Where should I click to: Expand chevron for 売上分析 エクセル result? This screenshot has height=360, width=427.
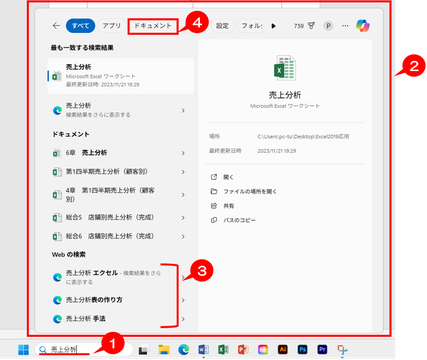point(183,277)
